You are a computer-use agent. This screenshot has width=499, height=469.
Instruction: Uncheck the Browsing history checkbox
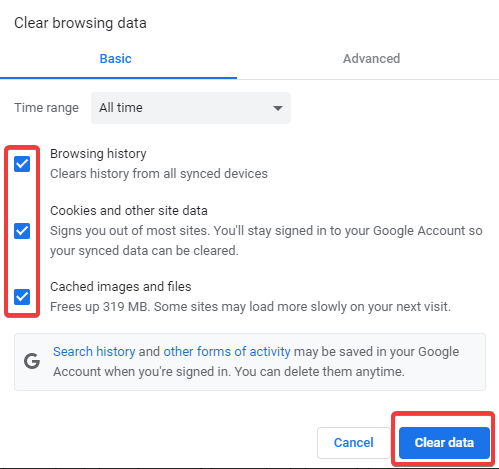tap(22, 164)
